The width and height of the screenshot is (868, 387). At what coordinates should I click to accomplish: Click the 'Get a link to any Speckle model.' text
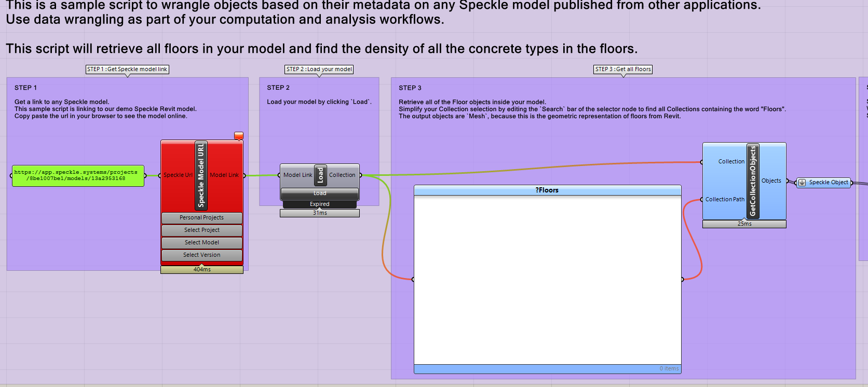pyautogui.click(x=62, y=102)
